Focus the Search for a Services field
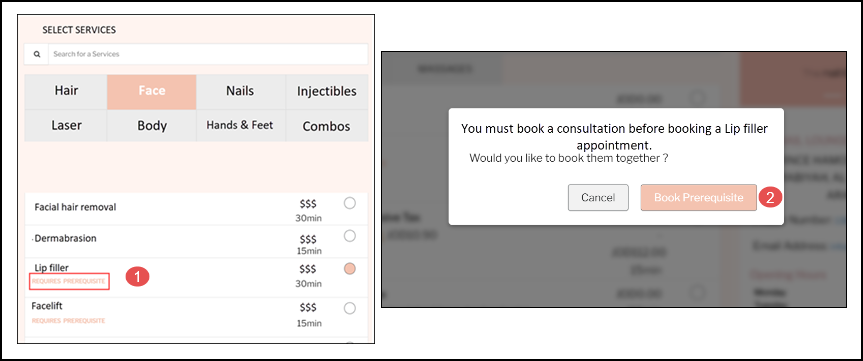 coord(207,54)
